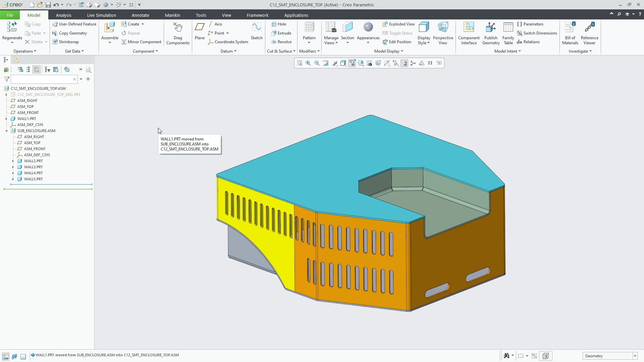The width and height of the screenshot is (644, 362).
Task: Click the Regenerate icon
Action: (x=12, y=27)
